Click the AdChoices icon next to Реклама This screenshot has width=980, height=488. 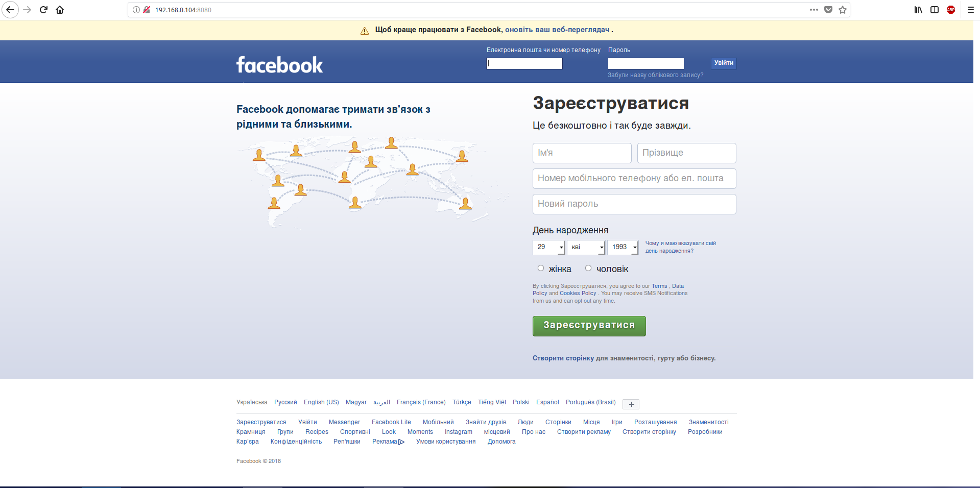(x=401, y=442)
